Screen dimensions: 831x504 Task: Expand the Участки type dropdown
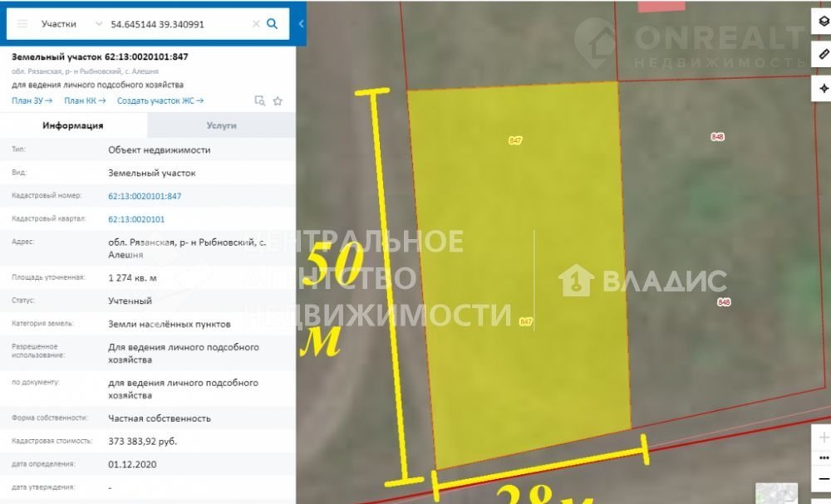tap(100, 24)
